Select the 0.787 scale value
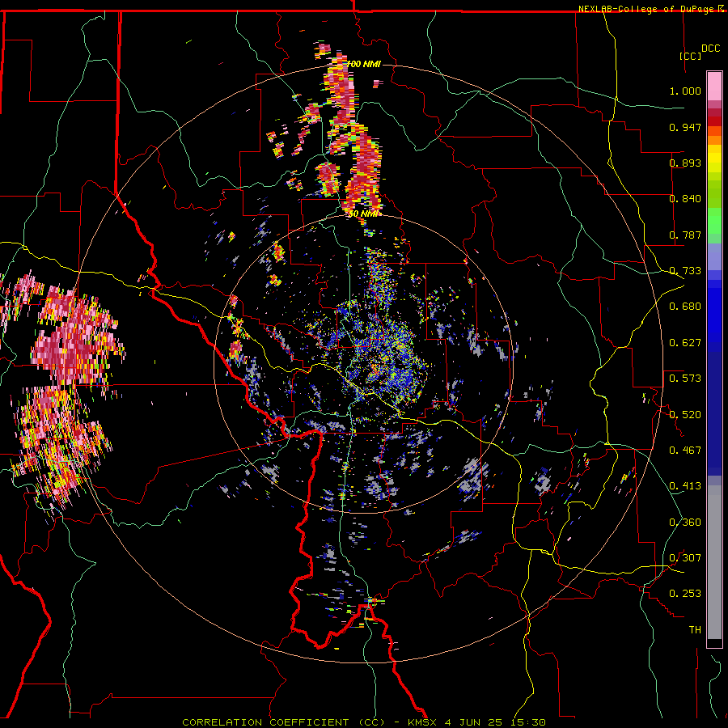The width and height of the screenshot is (728, 728). click(x=685, y=235)
